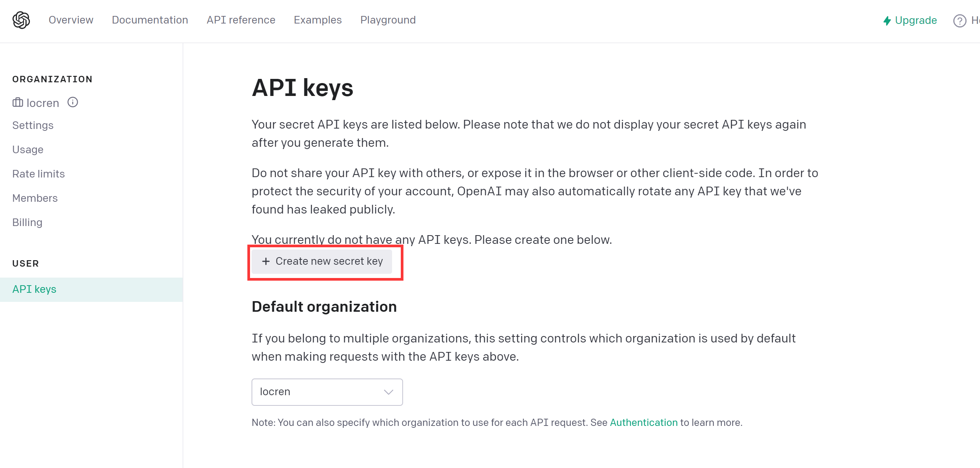Click the OpenAI logo icon
The width and height of the screenshot is (980, 468).
pyautogui.click(x=21, y=20)
